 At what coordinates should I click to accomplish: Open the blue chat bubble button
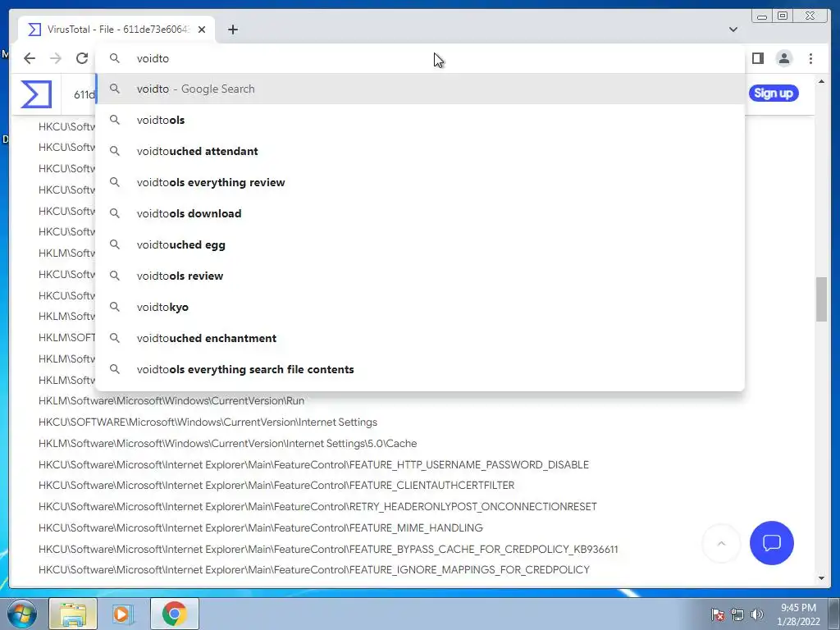pyautogui.click(x=771, y=543)
